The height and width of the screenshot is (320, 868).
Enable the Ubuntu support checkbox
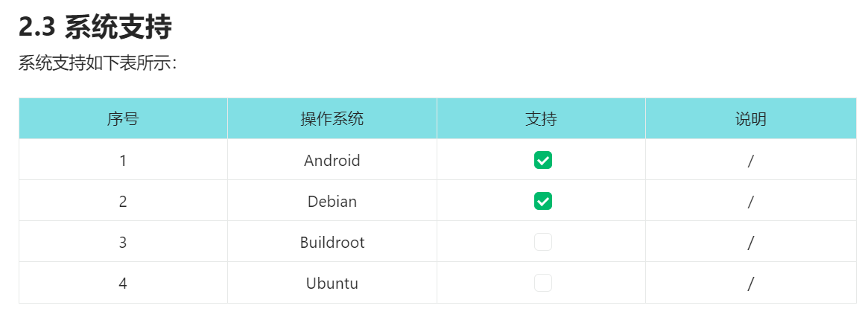tap(542, 283)
